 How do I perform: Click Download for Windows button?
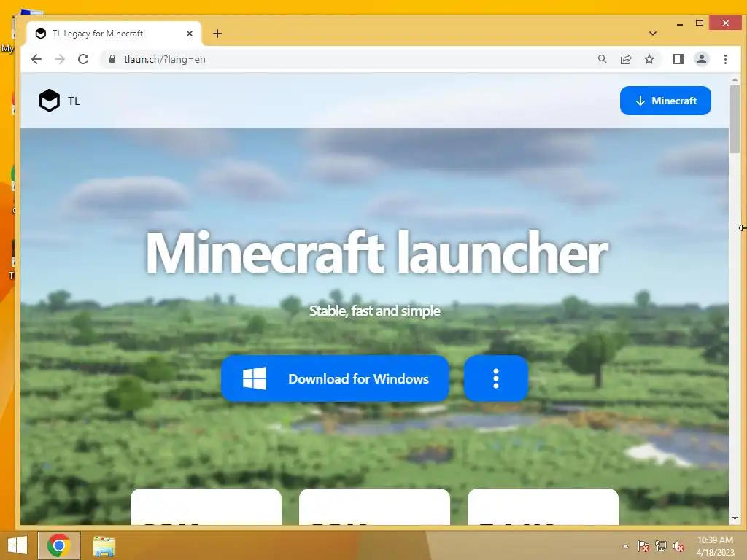click(335, 378)
